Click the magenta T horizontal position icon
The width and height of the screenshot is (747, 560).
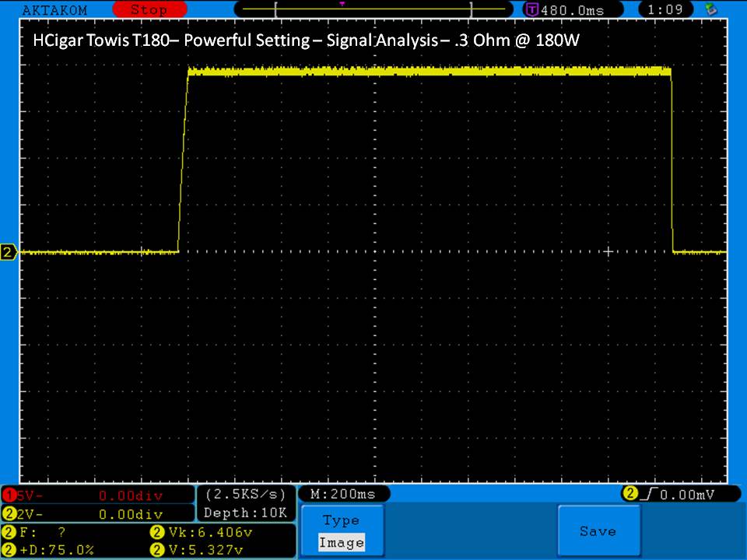532,10
